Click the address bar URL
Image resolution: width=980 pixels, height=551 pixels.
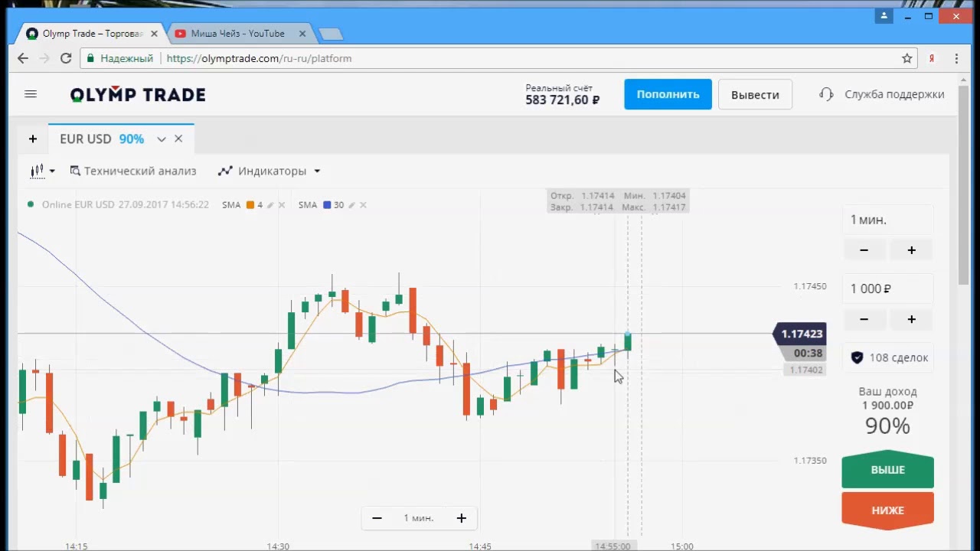[x=259, y=58]
